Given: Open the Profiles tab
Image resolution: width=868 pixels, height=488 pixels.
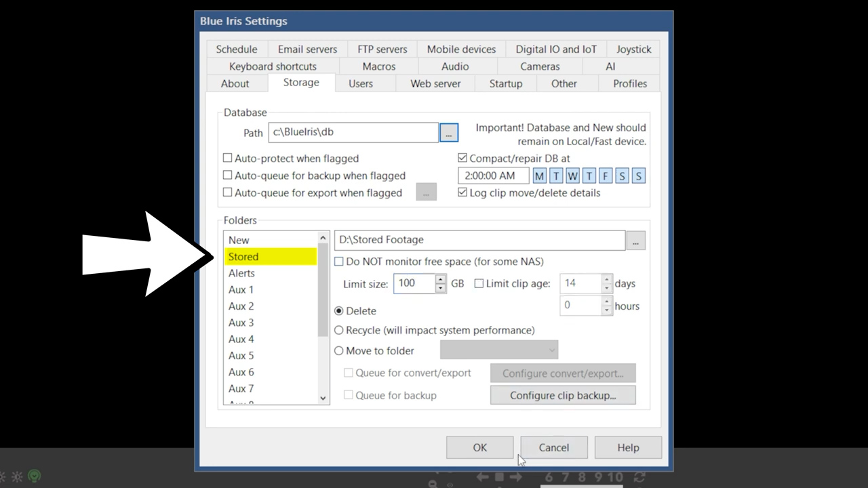Looking at the screenshot, I should tap(630, 83).
